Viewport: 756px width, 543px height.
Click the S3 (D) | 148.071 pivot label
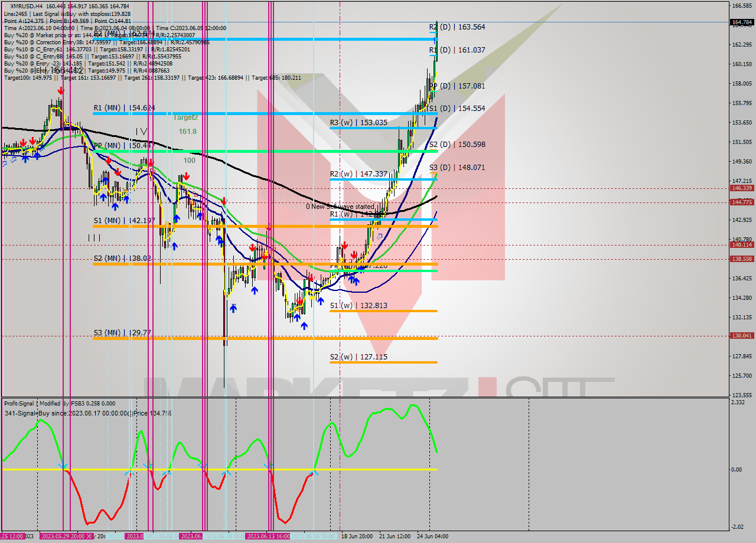[457, 168]
